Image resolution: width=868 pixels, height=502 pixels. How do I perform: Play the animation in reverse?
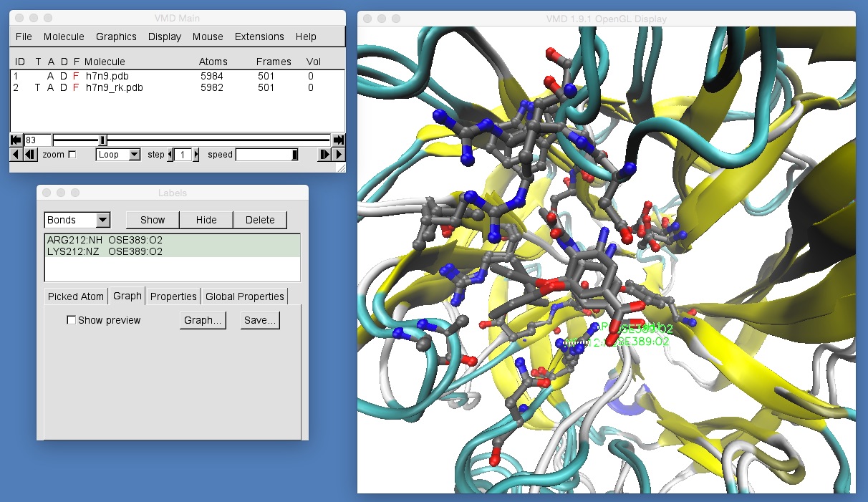16,155
